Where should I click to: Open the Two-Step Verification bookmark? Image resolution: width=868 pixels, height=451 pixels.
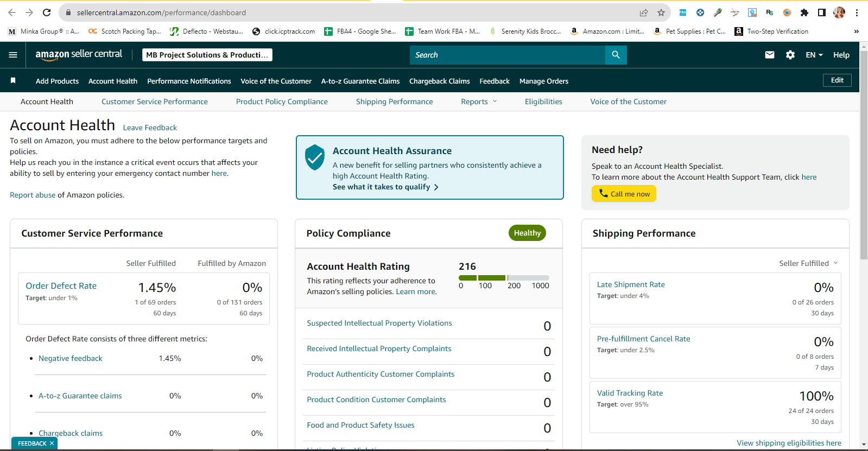(x=771, y=31)
